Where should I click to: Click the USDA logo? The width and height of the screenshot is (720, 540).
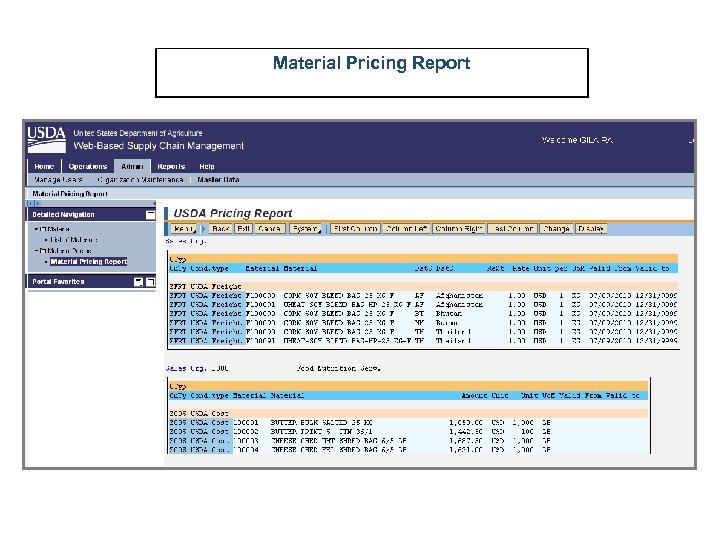(46, 139)
